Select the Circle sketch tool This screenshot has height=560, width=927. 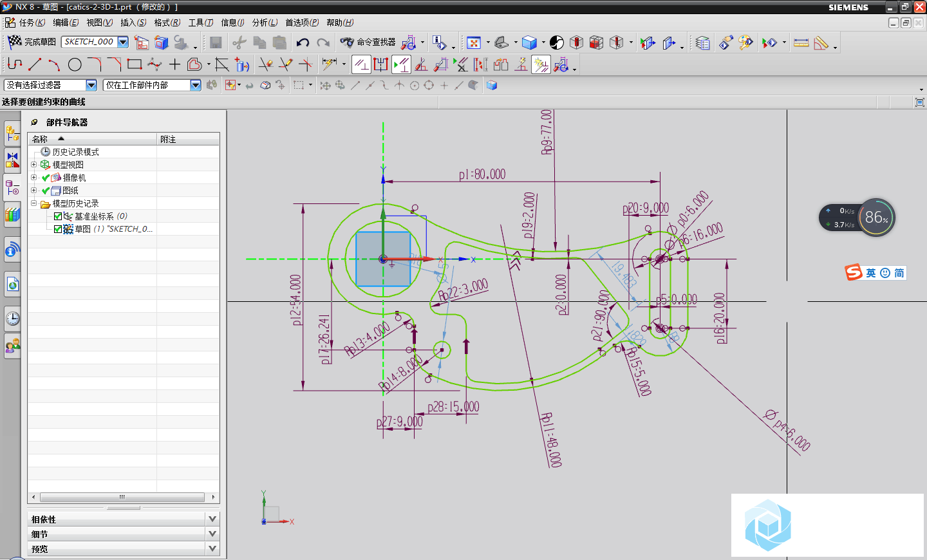click(75, 64)
